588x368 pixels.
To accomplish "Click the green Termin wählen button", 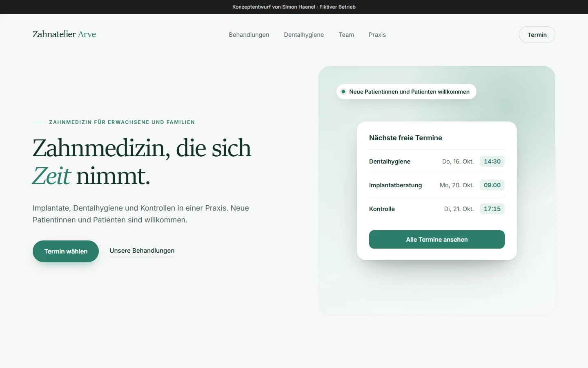I will click(66, 251).
